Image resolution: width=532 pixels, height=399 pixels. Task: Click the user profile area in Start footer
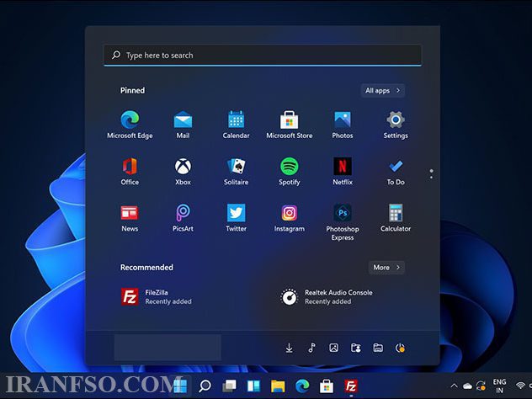pyautogui.click(x=168, y=348)
